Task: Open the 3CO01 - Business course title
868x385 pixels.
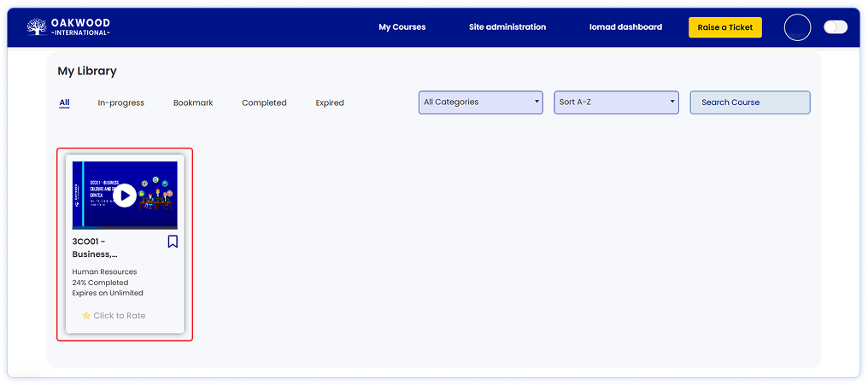Action: (95, 248)
